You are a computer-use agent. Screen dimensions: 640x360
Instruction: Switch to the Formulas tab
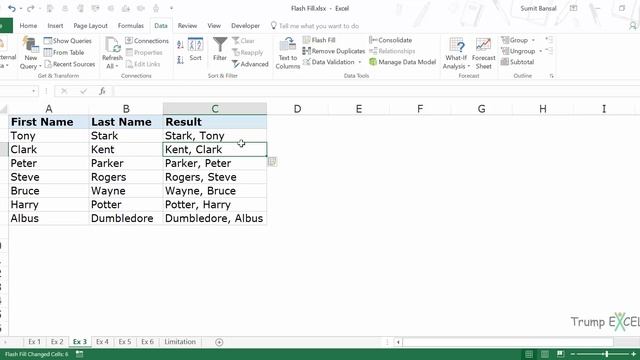point(131,26)
